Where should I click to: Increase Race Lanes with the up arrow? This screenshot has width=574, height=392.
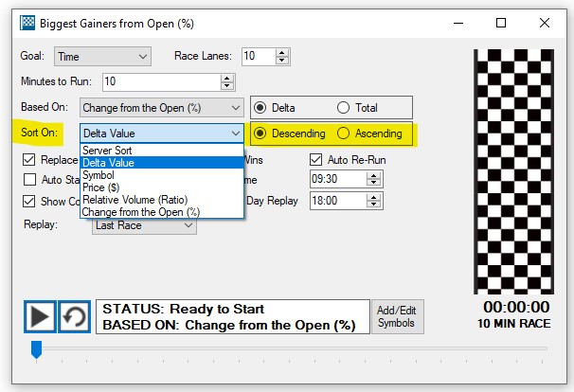click(x=282, y=53)
